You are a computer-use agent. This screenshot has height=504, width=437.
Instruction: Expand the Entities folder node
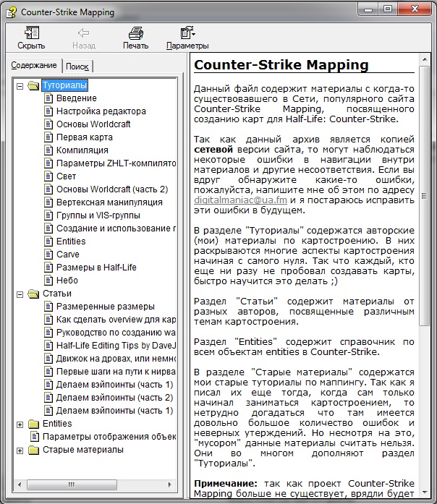[x=20, y=424]
